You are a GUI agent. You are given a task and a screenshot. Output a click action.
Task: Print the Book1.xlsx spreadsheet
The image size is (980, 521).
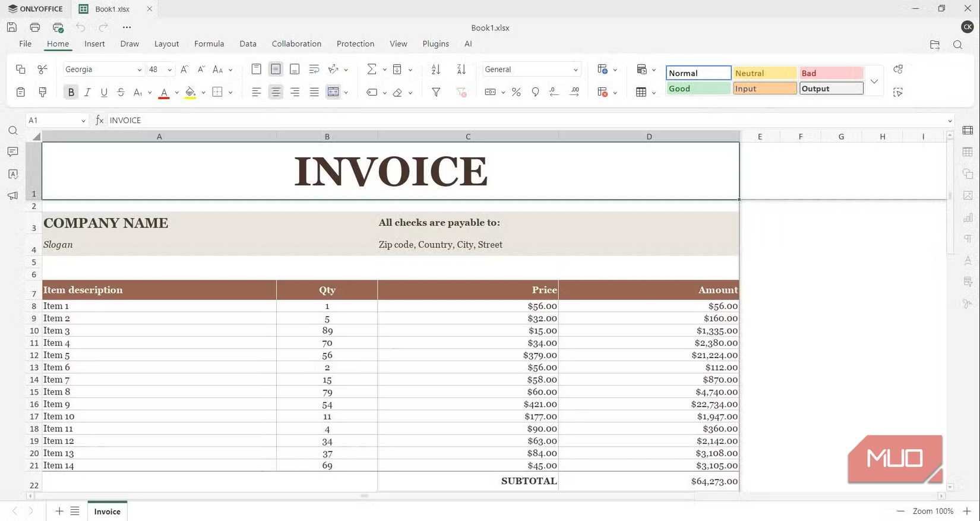(x=35, y=27)
